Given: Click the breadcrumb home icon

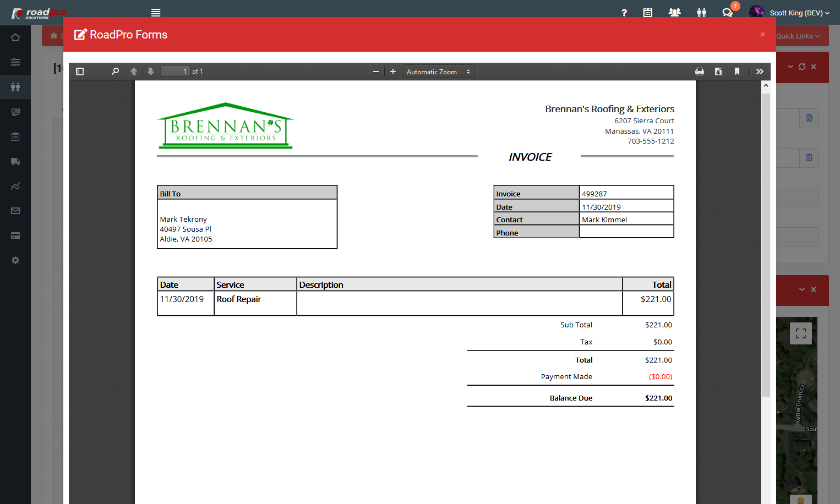Looking at the screenshot, I should (x=54, y=36).
